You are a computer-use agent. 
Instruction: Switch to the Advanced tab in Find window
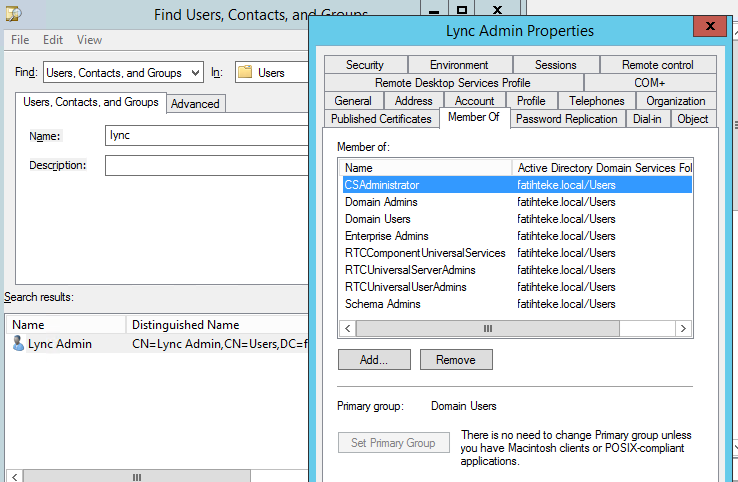(x=195, y=104)
